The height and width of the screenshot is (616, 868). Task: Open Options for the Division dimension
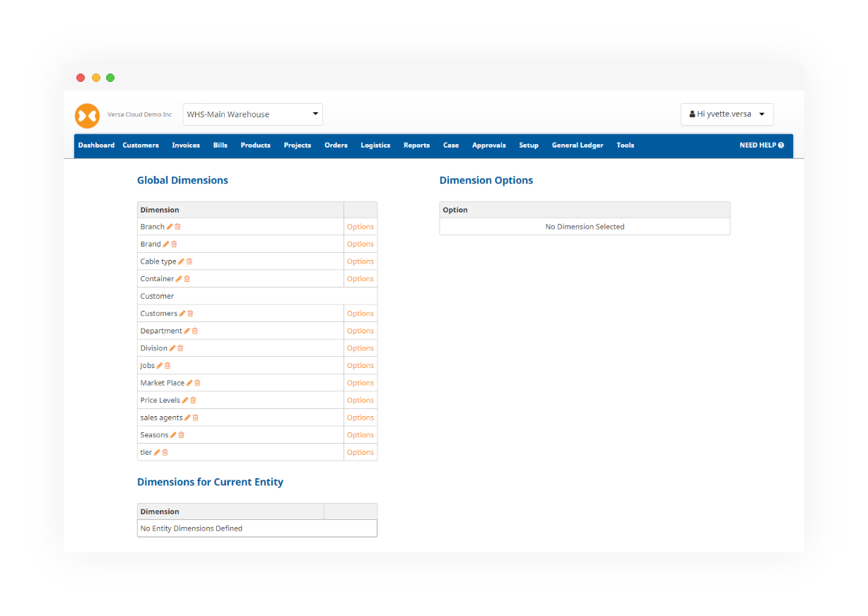(360, 348)
